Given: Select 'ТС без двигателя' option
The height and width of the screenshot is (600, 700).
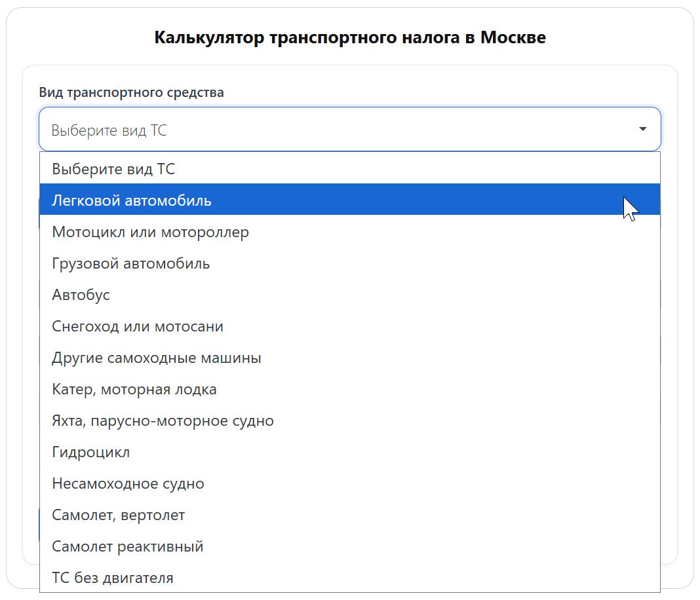Looking at the screenshot, I should coord(113,578).
